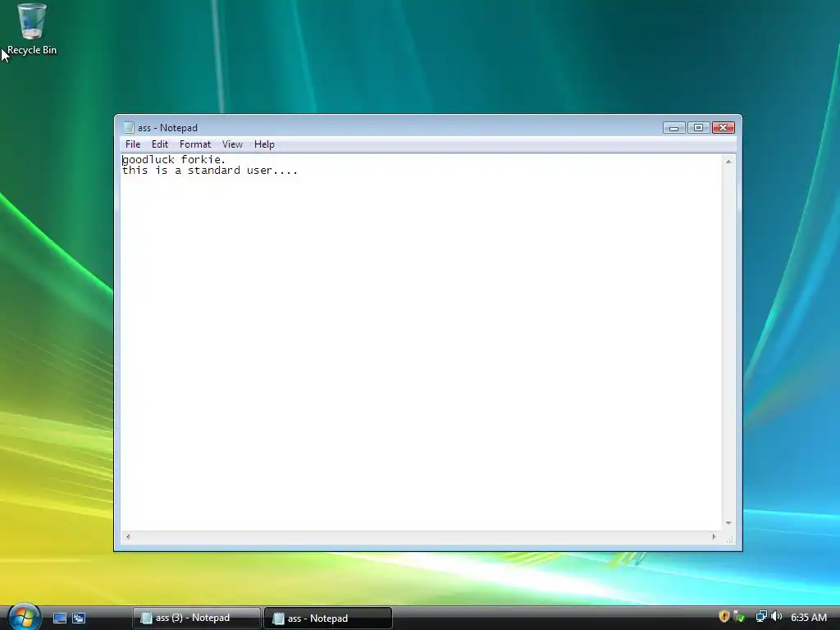840x630 pixels.
Task: Click Switch between windows quick launch icon
Action: tap(79, 618)
